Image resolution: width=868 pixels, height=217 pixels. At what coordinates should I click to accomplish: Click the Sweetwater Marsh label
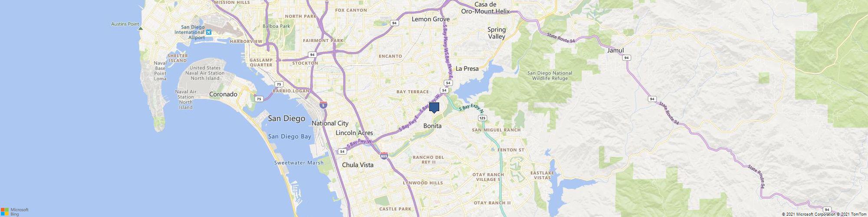[299, 163]
